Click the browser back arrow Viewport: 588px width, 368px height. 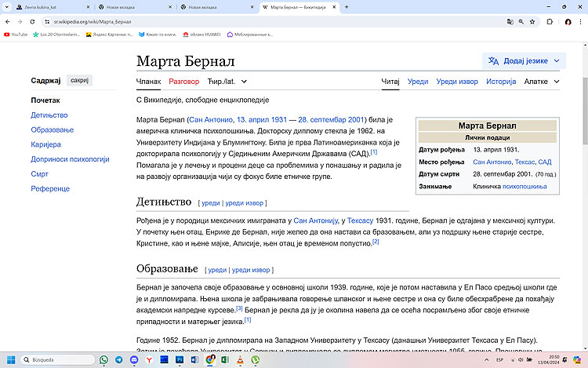point(7,22)
